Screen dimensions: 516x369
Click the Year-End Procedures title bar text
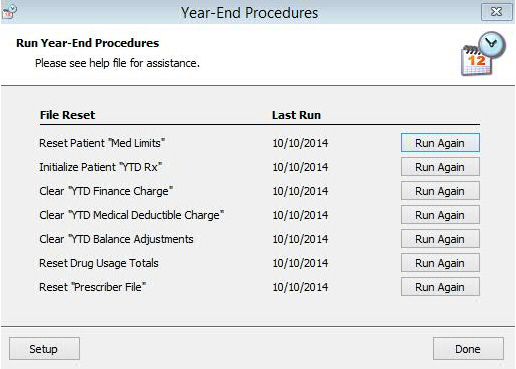pos(249,13)
